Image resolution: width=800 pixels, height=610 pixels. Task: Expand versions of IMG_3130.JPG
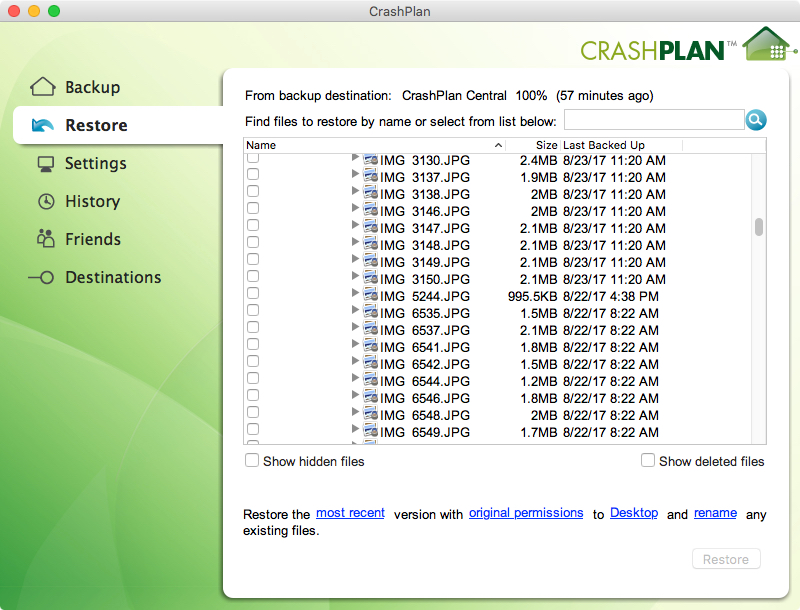pyautogui.click(x=355, y=158)
